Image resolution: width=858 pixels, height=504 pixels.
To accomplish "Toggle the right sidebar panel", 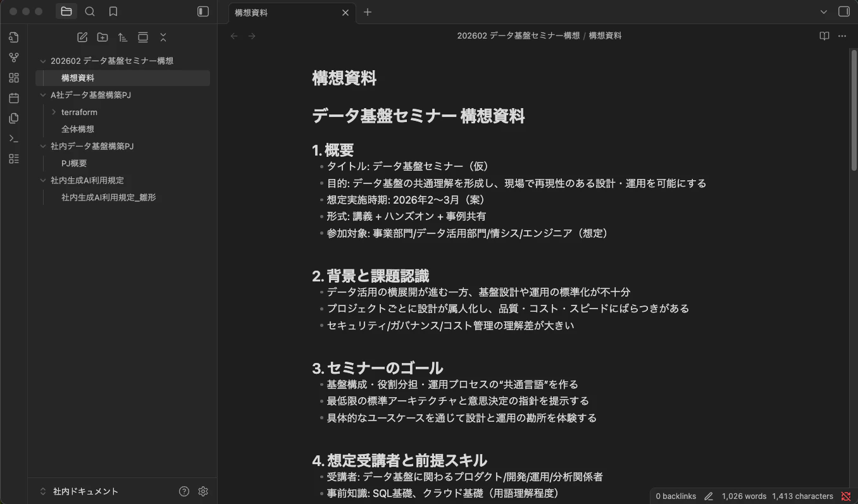I will 843,11.
